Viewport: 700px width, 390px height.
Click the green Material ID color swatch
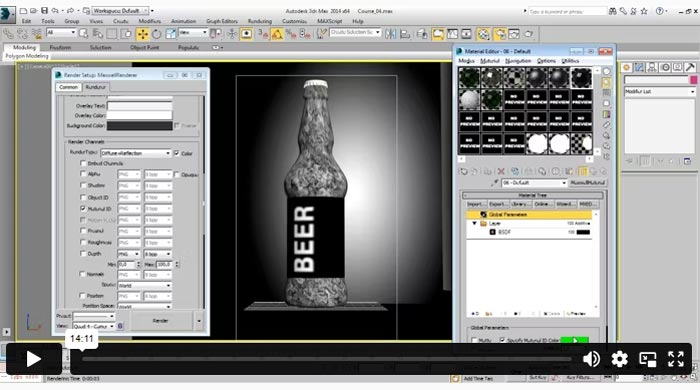coord(574,340)
